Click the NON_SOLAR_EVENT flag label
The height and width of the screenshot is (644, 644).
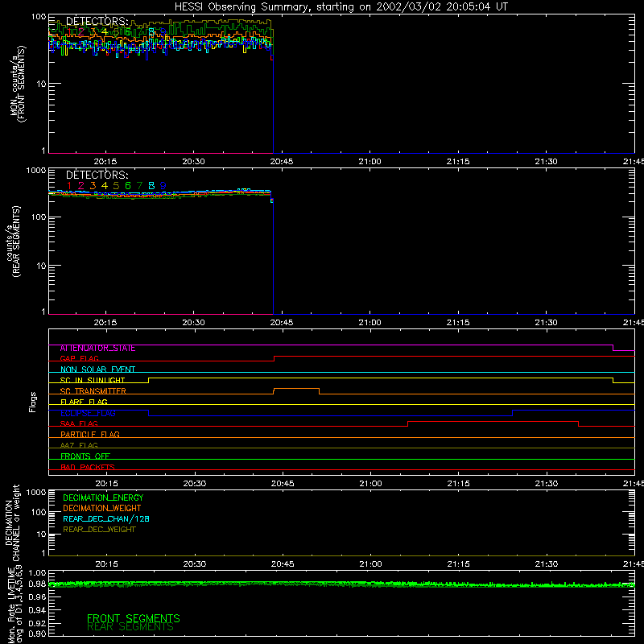pos(97,369)
